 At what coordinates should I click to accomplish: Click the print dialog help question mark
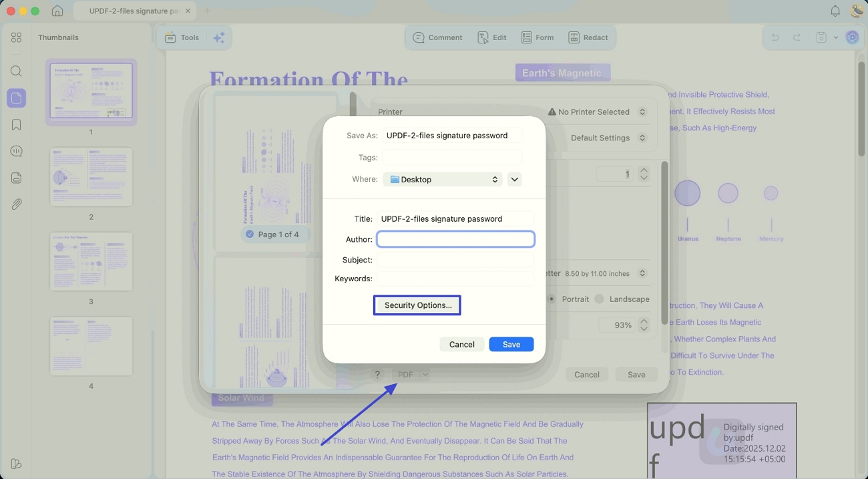click(377, 375)
